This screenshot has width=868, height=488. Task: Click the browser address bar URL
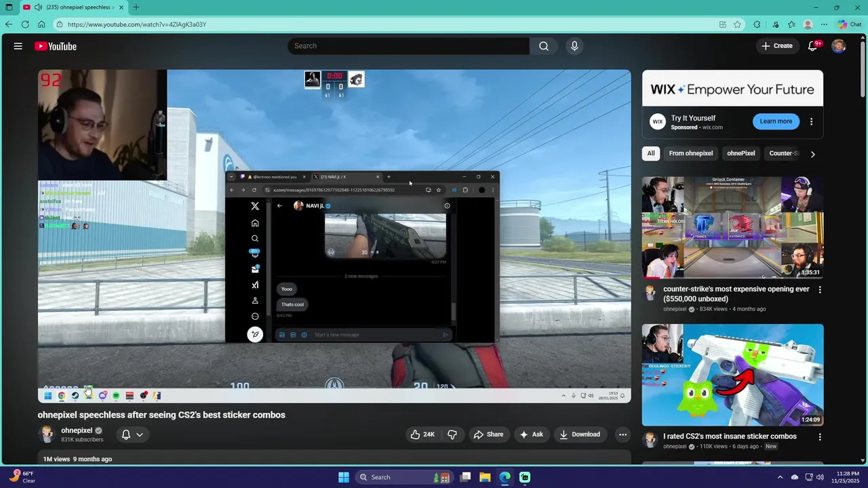(x=136, y=24)
